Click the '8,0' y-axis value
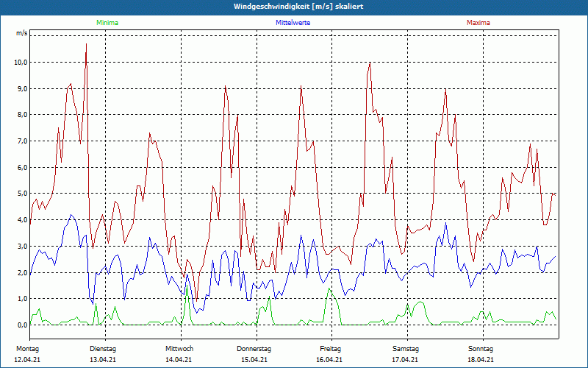Image resolution: width=588 pixels, height=368 pixels. click(x=23, y=115)
